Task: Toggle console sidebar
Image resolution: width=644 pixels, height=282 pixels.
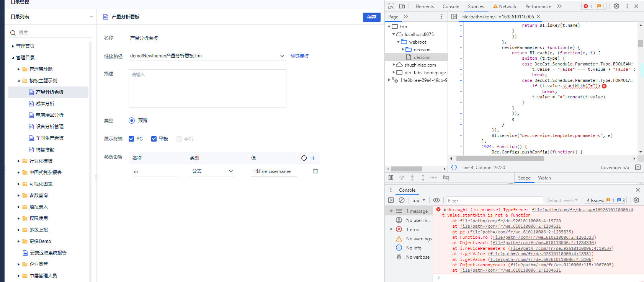Action: (391, 200)
